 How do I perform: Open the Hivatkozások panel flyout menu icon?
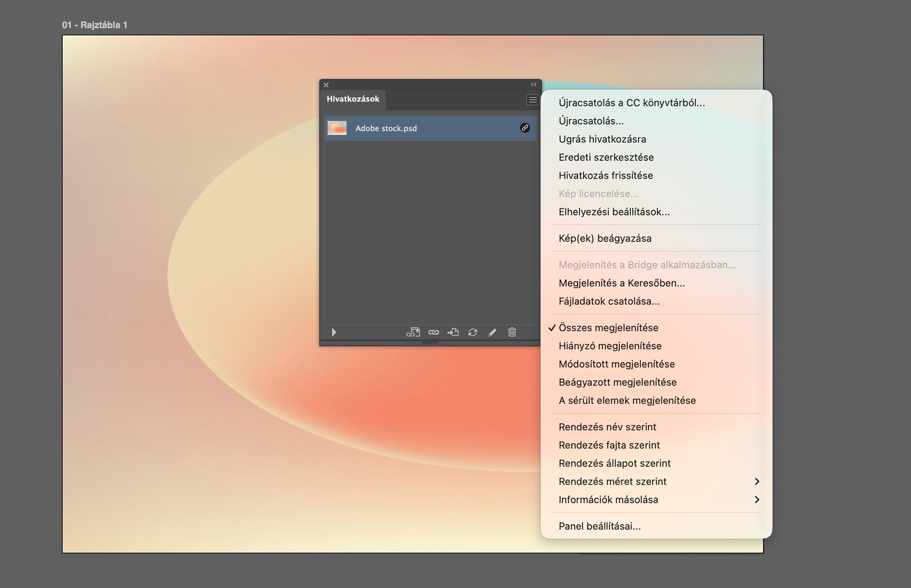coord(532,100)
